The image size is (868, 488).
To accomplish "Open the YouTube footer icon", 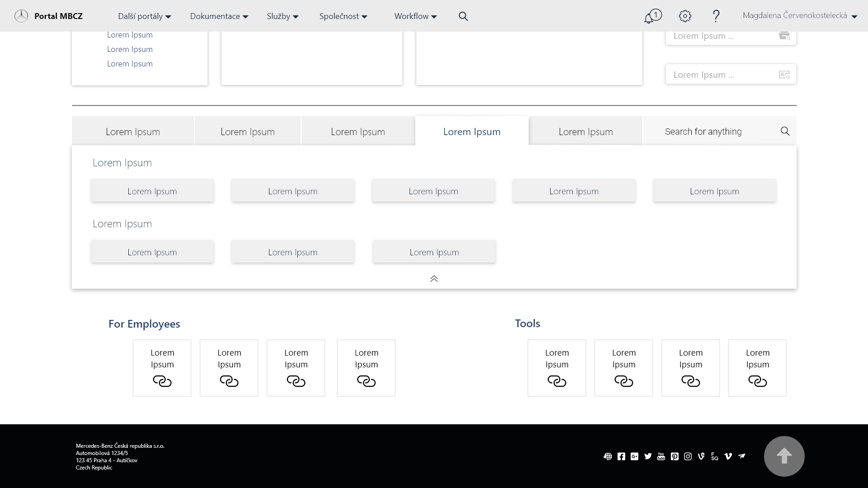I will [661, 456].
